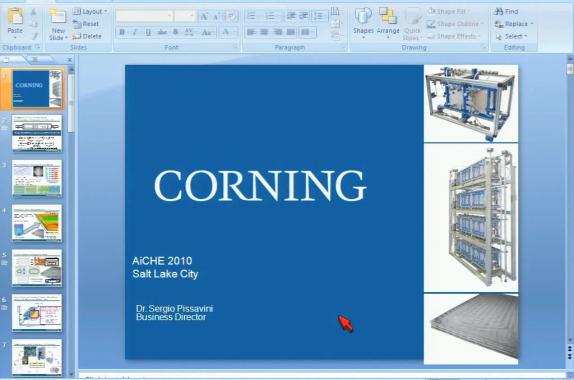Toggle Underline formatting

tap(148, 32)
